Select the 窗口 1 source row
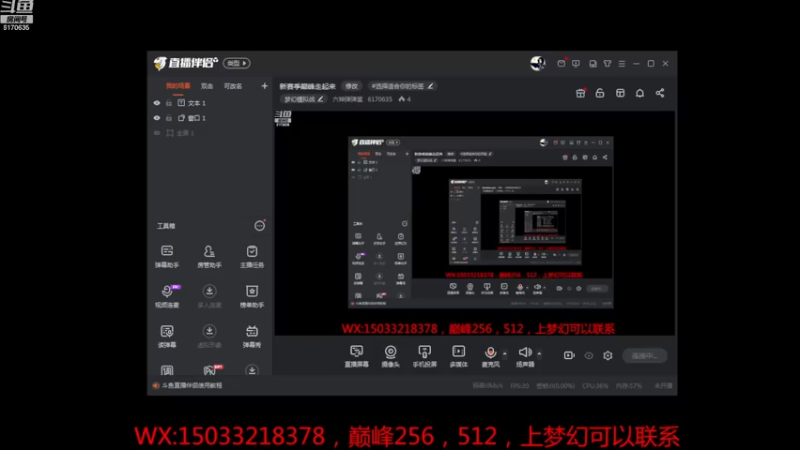Image resolution: width=800 pixels, height=450 pixels. (x=210, y=118)
